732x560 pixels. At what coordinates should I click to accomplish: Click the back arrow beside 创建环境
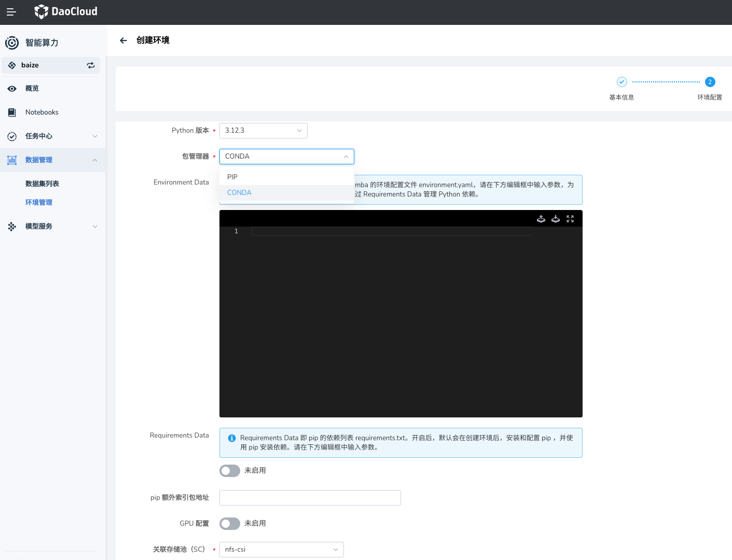(123, 40)
